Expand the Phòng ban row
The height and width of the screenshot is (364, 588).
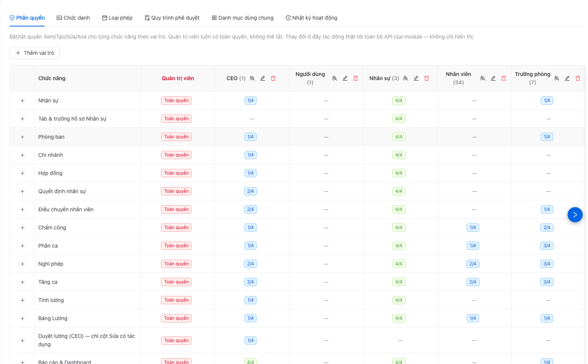22,137
